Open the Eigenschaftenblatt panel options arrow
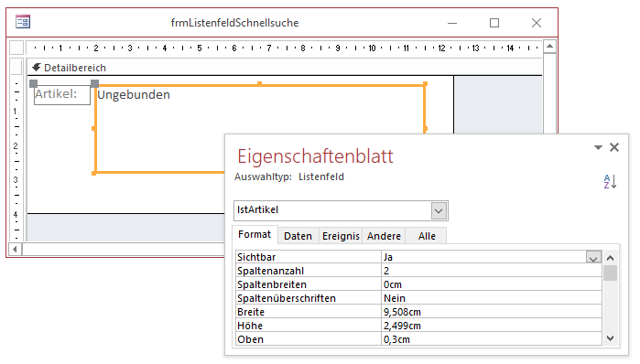 click(x=598, y=147)
